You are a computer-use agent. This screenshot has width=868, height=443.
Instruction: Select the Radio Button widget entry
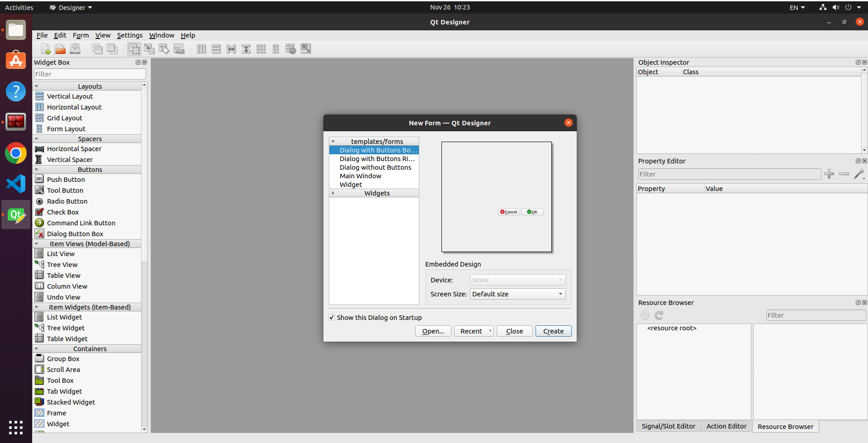point(67,201)
